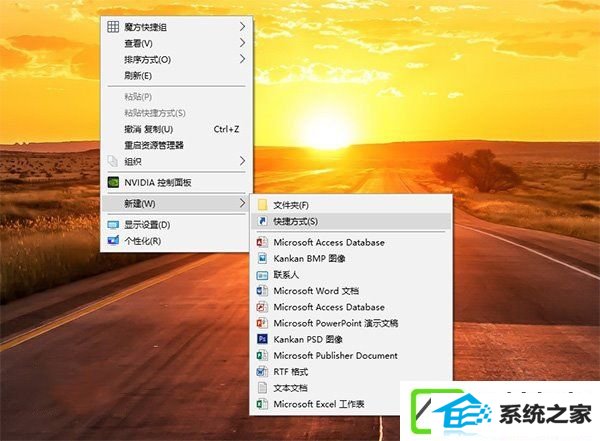Click the Microsoft Word document icon

tap(262, 291)
